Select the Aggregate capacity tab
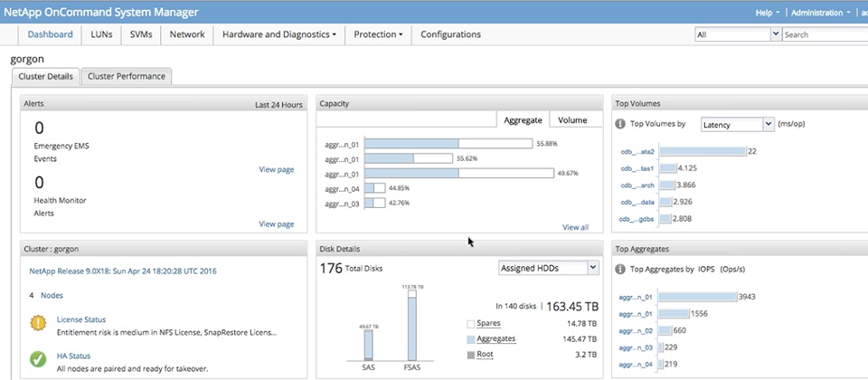This screenshot has width=868, height=380. click(x=522, y=119)
